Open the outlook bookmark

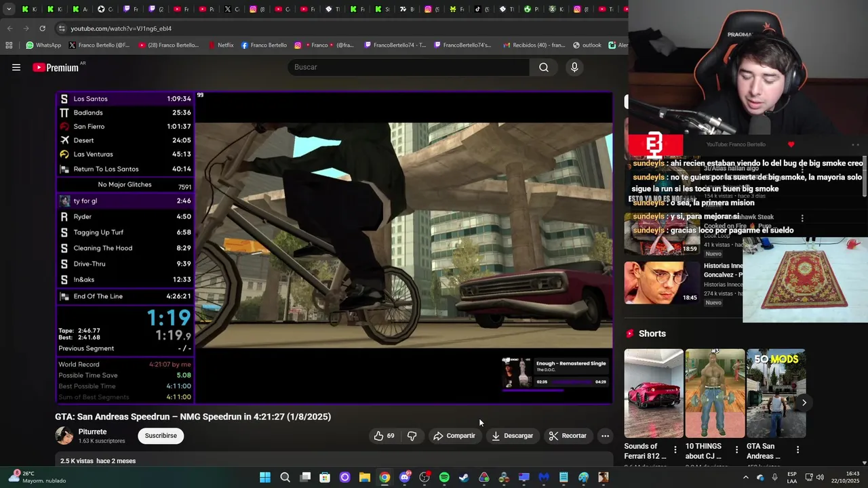pyautogui.click(x=587, y=45)
